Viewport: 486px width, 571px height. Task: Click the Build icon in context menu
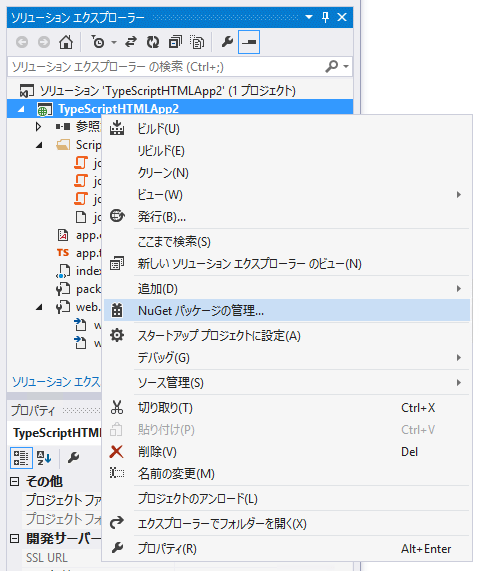click(117, 128)
